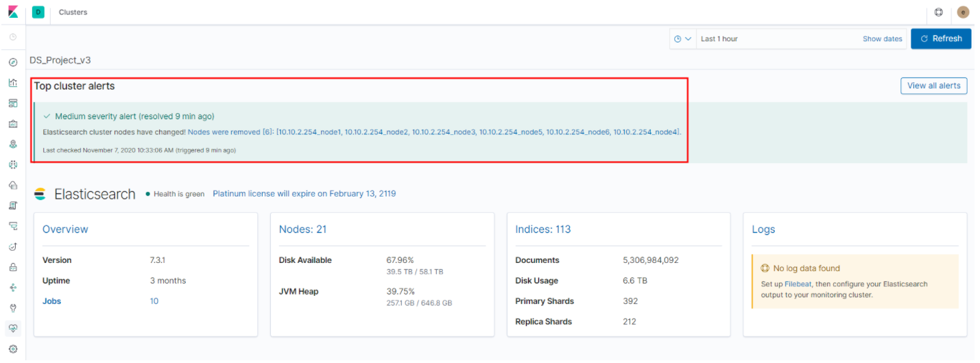Click the Clusters breadcrumb
This screenshot has width=980, height=363.
(x=73, y=12)
